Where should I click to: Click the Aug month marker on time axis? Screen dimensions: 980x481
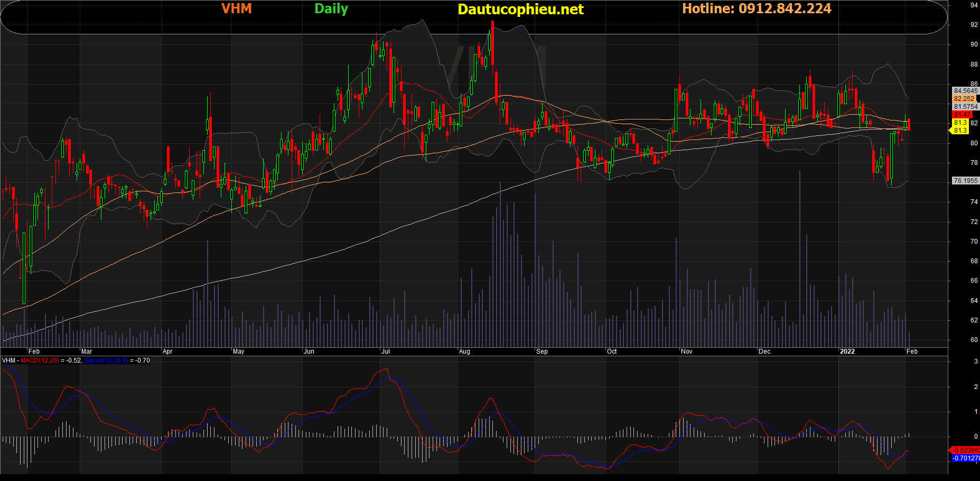point(464,351)
